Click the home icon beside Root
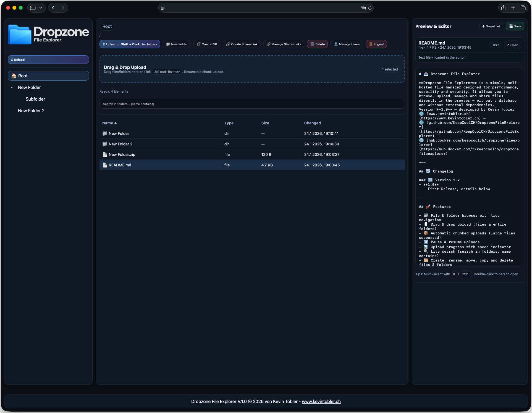 click(x=13, y=75)
